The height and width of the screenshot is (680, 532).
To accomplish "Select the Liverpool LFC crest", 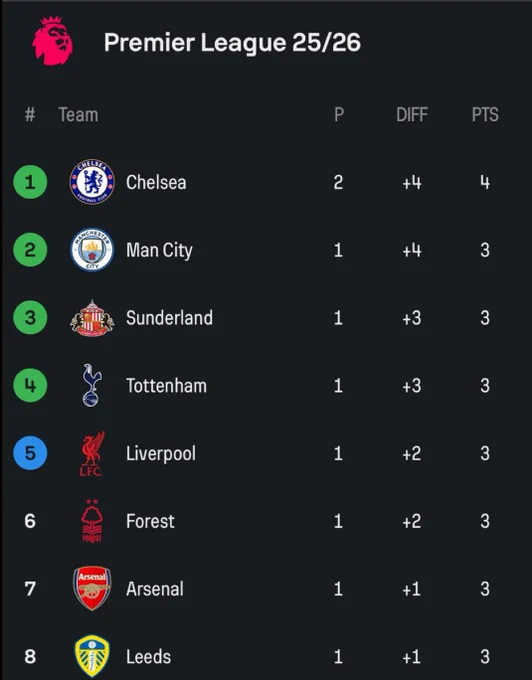I will point(92,453).
